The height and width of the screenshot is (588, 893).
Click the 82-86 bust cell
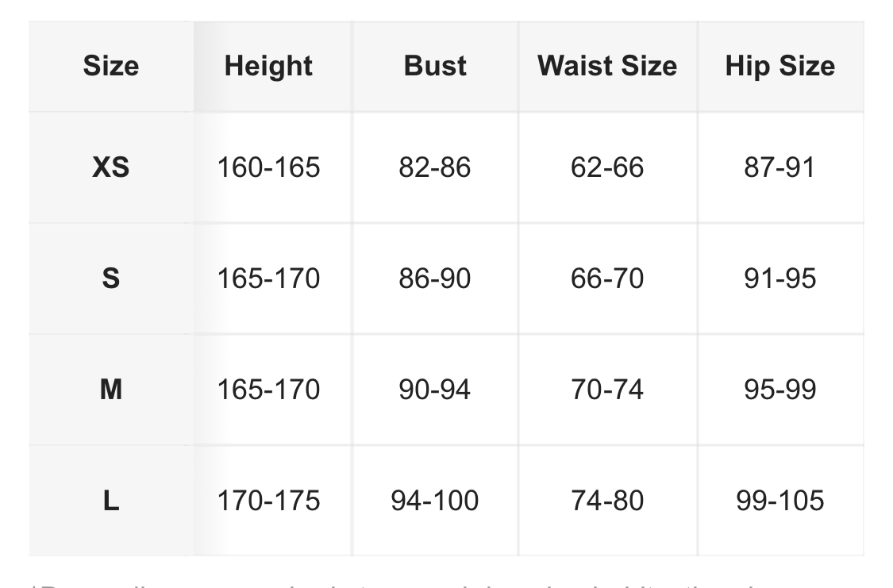coord(435,167)
